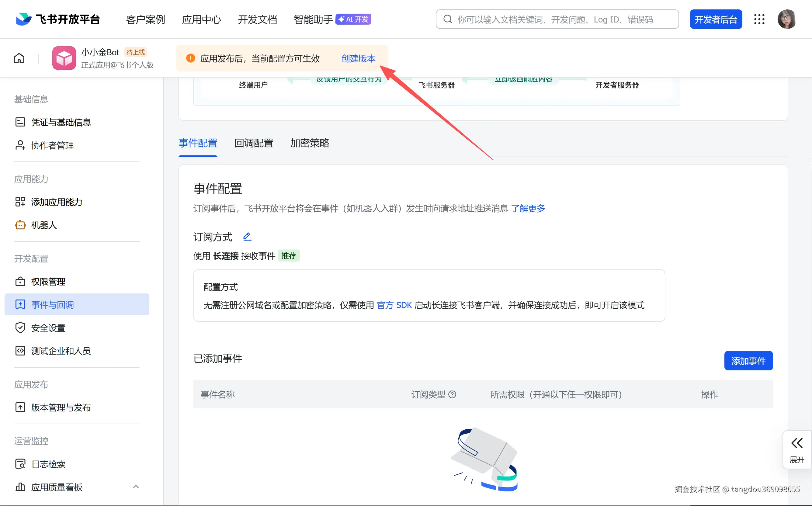The image size is (812, 506).
Task: Click the 开发者后台 button
Action: (x=716, y=19)
